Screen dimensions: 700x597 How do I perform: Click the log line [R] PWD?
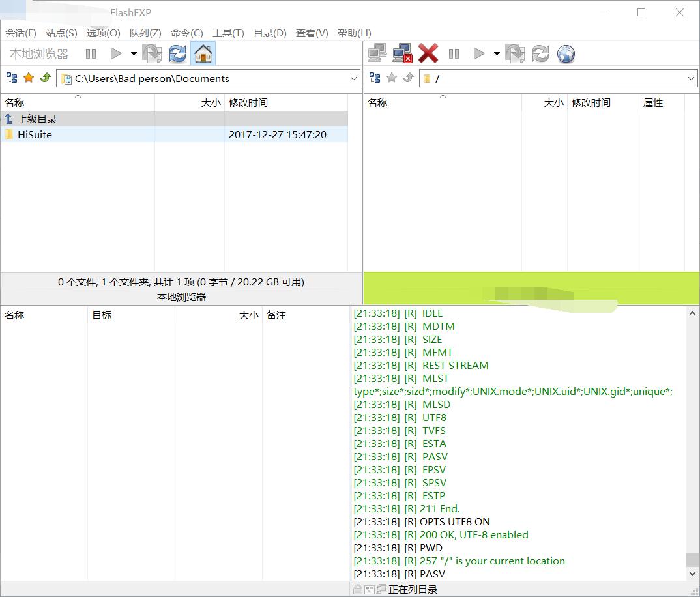coord(398,547)
